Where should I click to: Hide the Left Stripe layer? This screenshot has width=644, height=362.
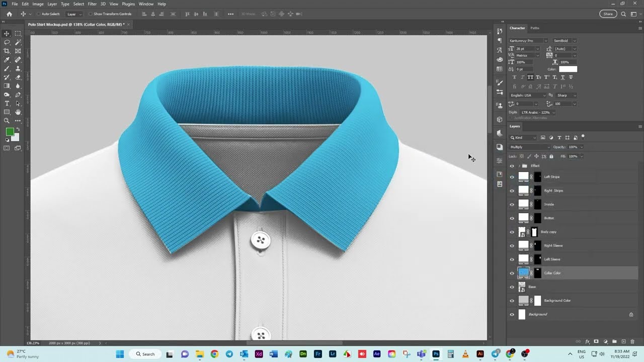512,177
